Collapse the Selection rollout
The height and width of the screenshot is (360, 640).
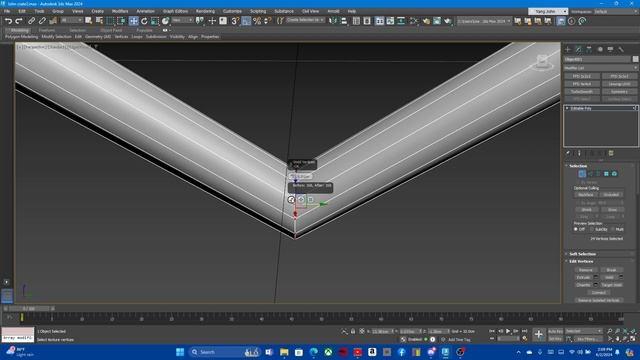tap(578, 166)
